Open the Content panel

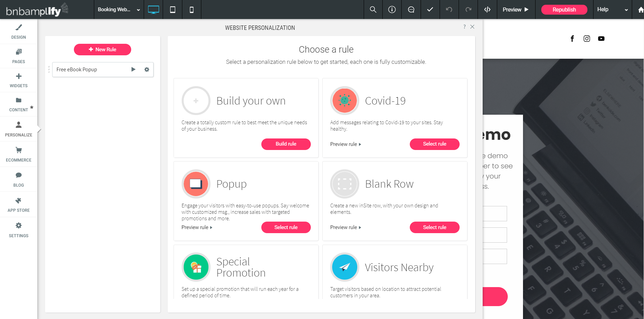[19, 104]
